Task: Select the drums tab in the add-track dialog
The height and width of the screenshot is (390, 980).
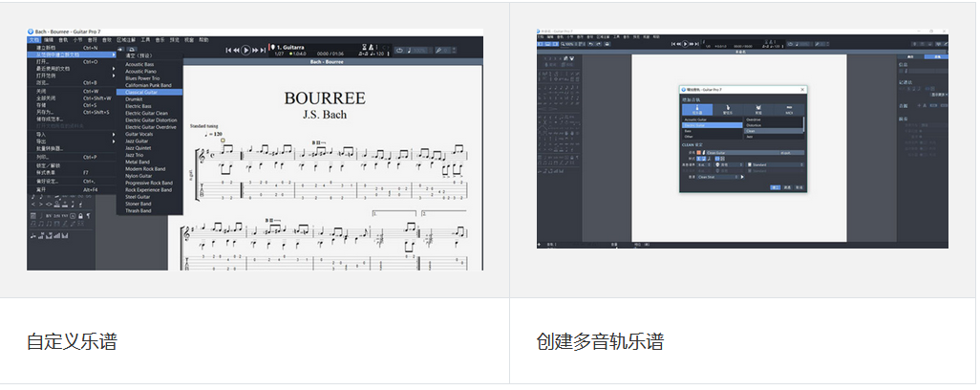Action: click(x=758, y=109)
